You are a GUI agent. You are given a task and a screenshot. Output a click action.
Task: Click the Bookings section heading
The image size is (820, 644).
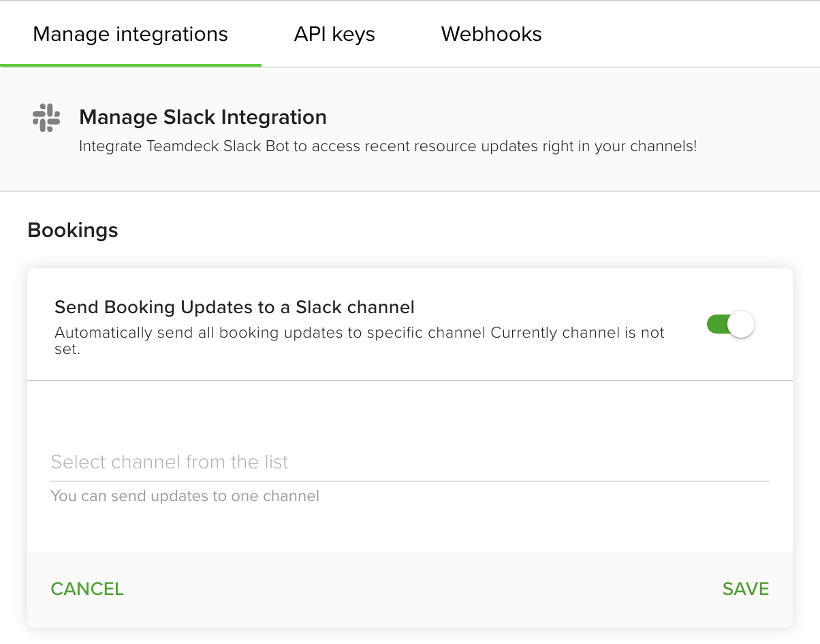coord(73,230)
